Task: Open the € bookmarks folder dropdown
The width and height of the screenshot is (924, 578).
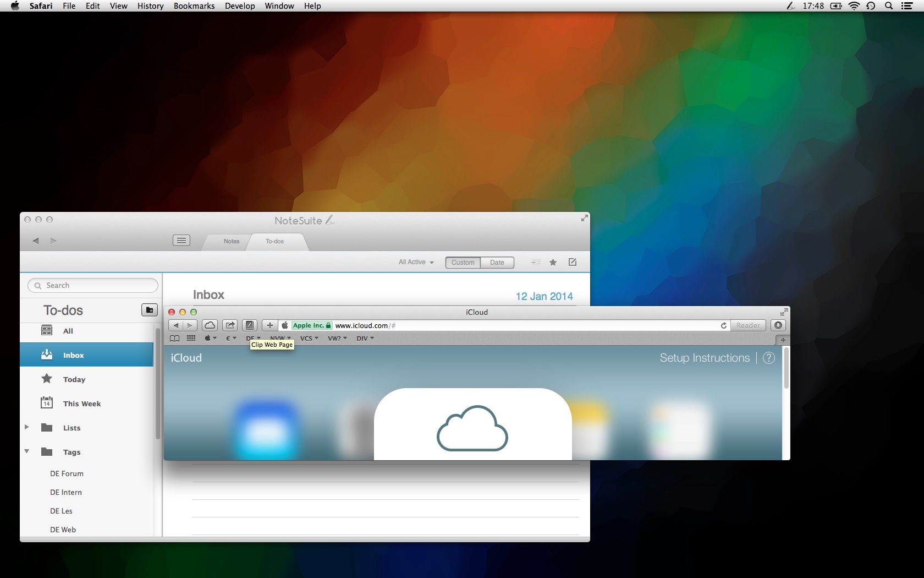Action: tap(231, 338)
